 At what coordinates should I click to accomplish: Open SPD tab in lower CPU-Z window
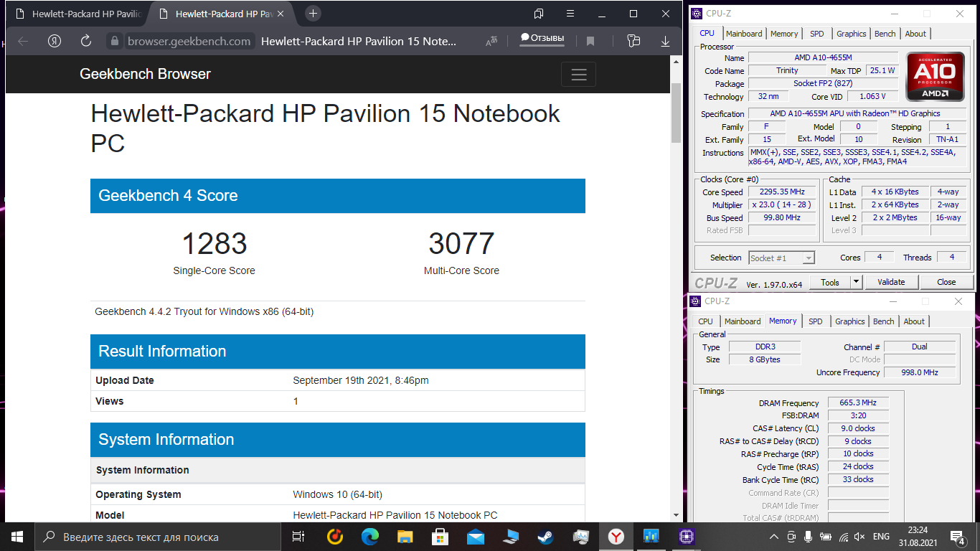(816, 321)
